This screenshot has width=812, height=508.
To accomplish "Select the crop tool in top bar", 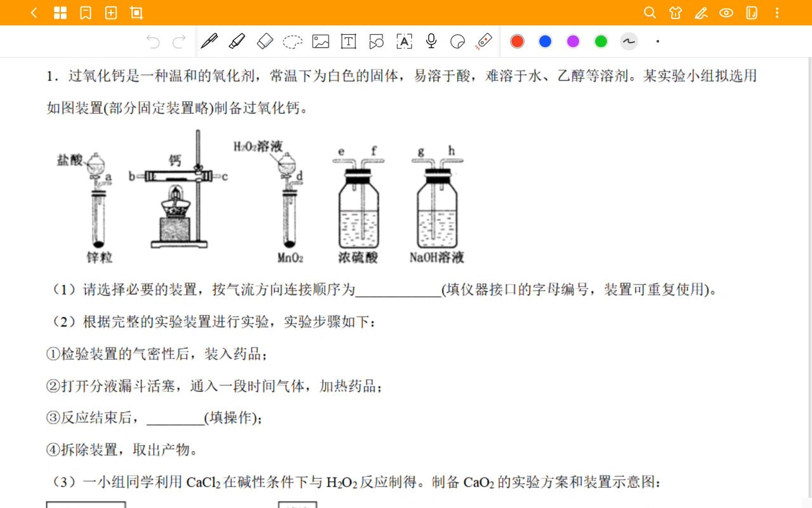I will click(136, 13).
